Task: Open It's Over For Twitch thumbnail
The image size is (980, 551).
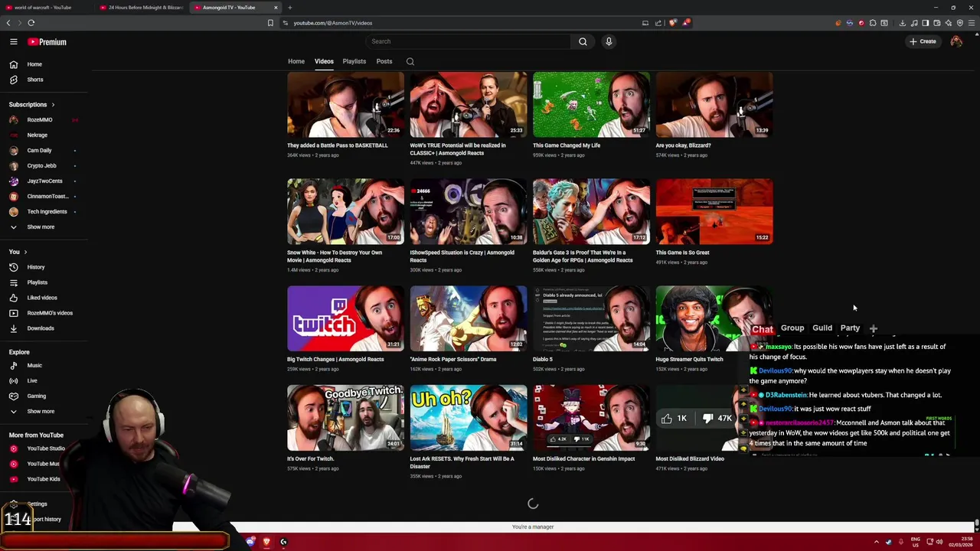Action: (345, 418)
